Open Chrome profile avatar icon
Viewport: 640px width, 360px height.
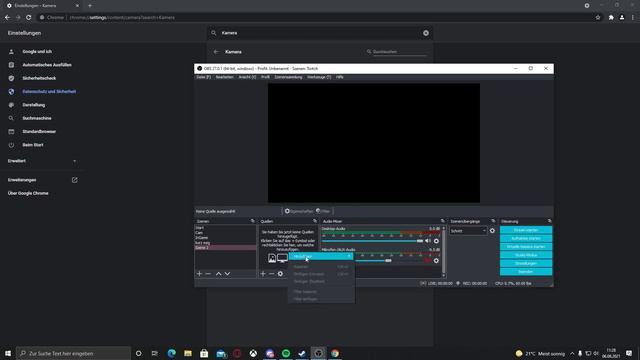622,18
